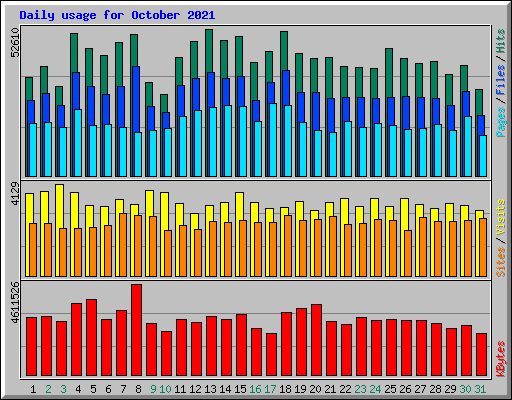Choose day label 27

coord(420,389)
